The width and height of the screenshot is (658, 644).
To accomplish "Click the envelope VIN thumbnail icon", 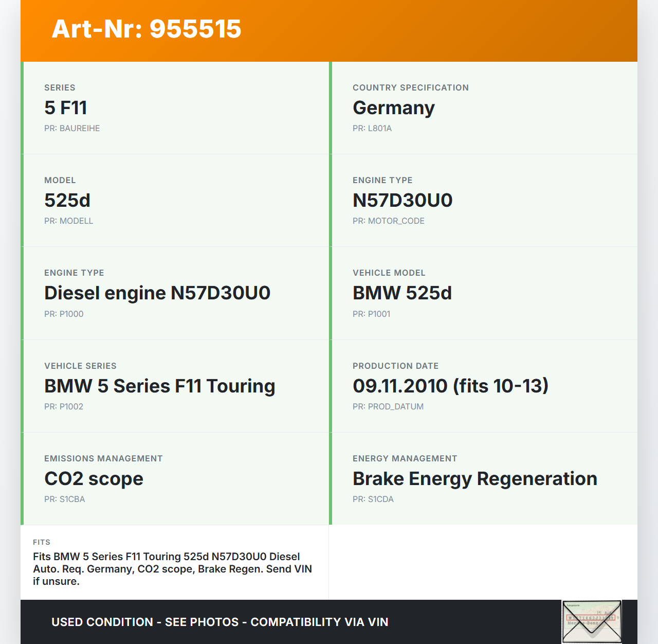I will (x=592, y=621).
